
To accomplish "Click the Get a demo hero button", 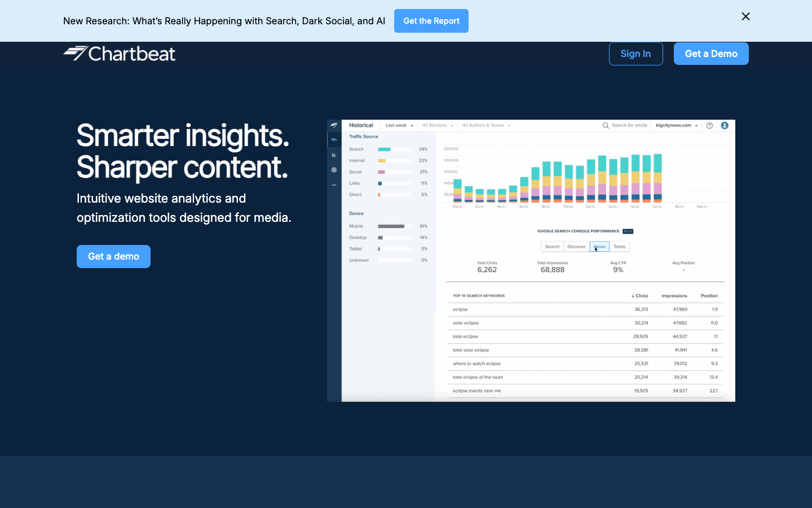I will click(x=113, y=256).
